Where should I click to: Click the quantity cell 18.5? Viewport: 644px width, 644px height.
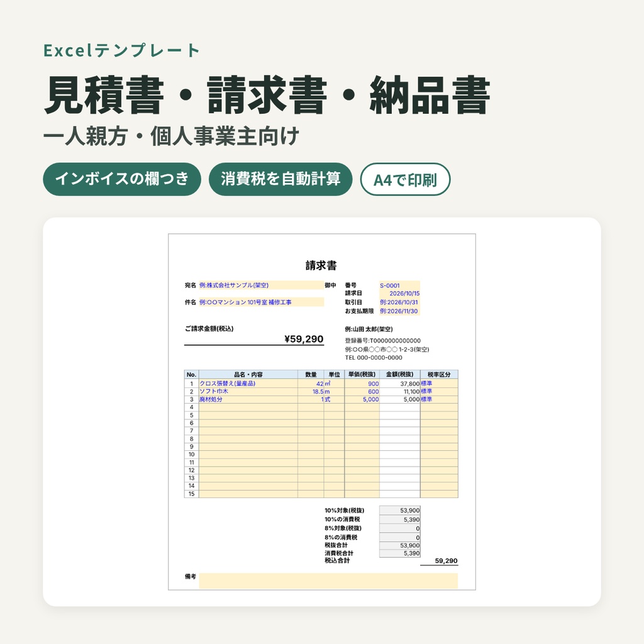[311, 391]
